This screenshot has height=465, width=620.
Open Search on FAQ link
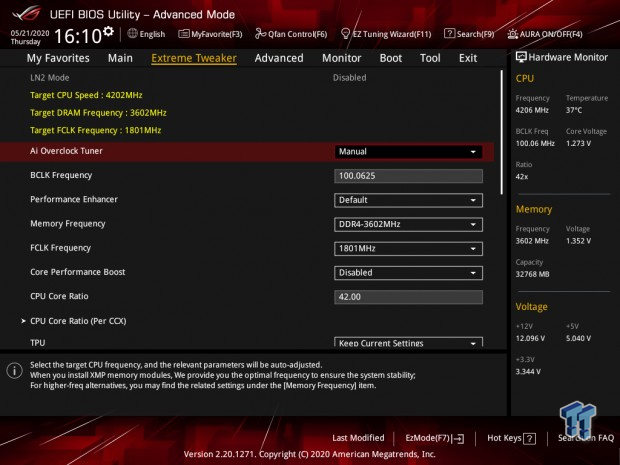(x=586, y=438)
